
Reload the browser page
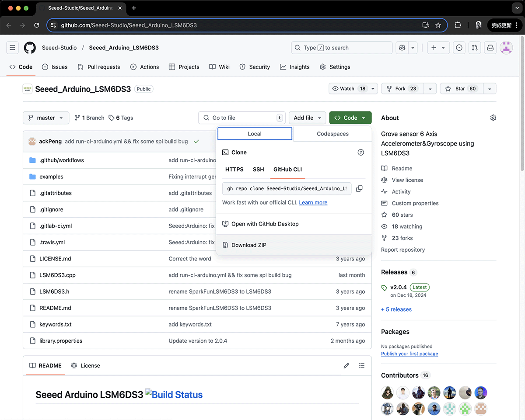click(37, 25)
